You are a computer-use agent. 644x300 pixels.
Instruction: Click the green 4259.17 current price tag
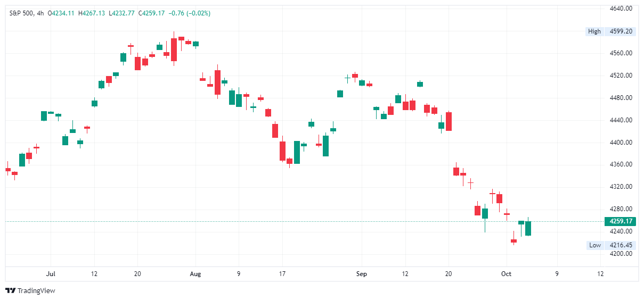[x=621, y=221]
